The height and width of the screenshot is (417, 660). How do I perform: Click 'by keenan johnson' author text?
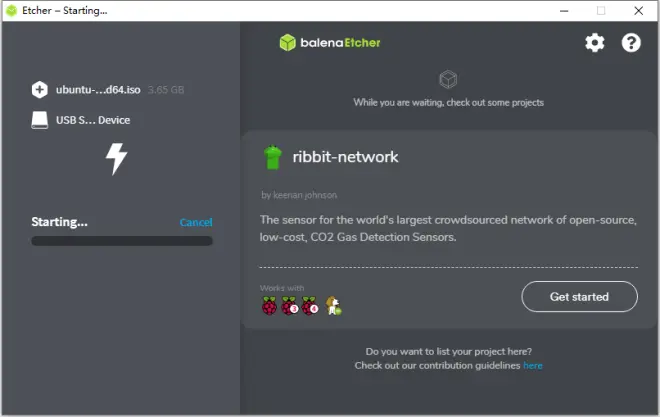[x=299, y=195]
